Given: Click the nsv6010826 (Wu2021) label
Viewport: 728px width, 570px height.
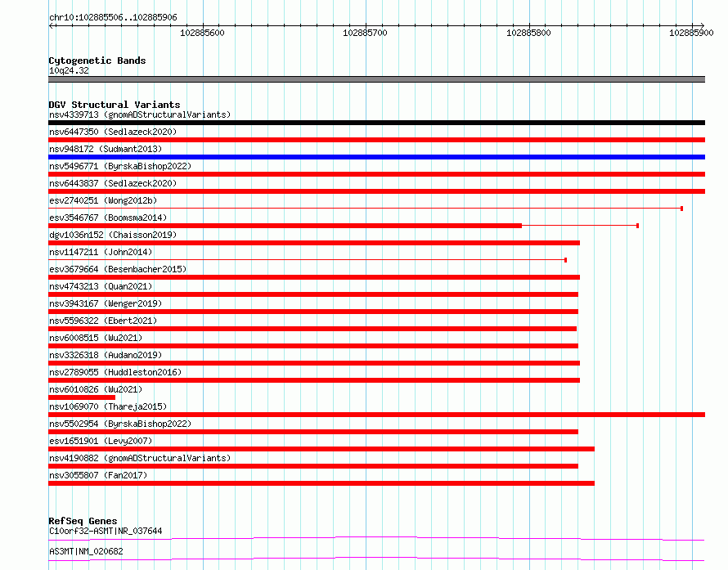Looking at the screenshot, I should pos(96,389).
